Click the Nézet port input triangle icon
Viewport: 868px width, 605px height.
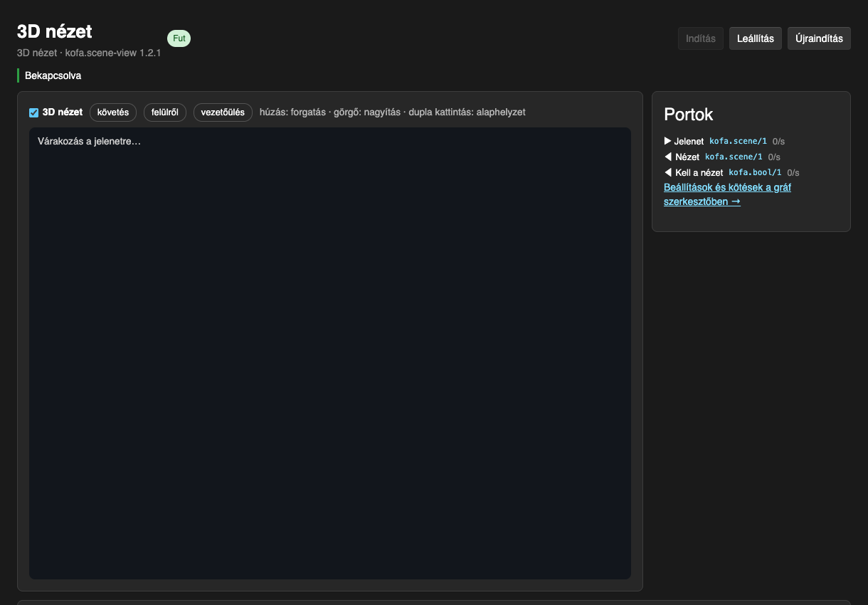pos(667,157)
